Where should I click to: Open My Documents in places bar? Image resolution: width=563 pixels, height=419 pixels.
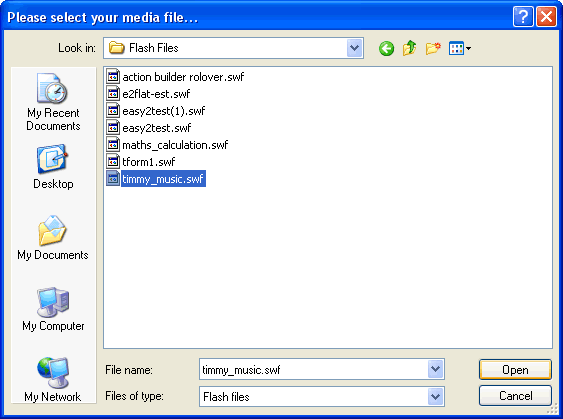pyautogui.click(x=53, y=238)
